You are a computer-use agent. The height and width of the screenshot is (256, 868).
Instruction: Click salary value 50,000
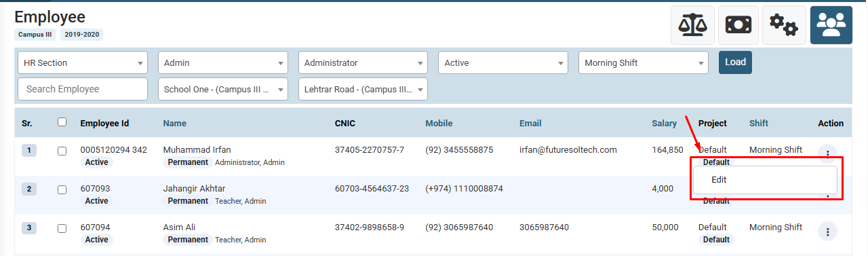[x=665, y=227]
